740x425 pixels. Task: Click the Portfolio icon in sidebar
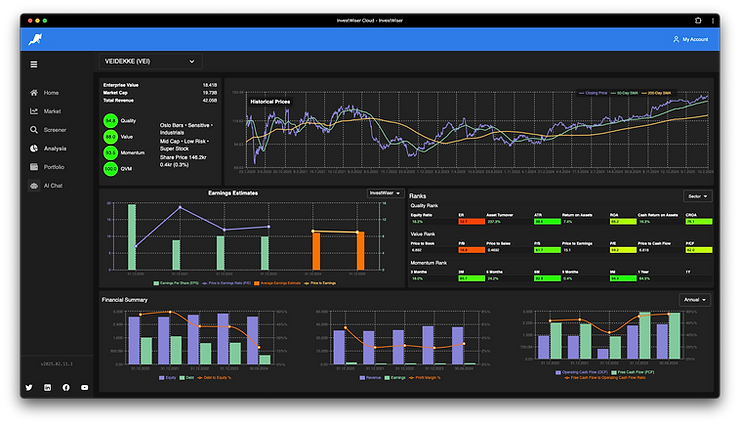pos(34,167)
